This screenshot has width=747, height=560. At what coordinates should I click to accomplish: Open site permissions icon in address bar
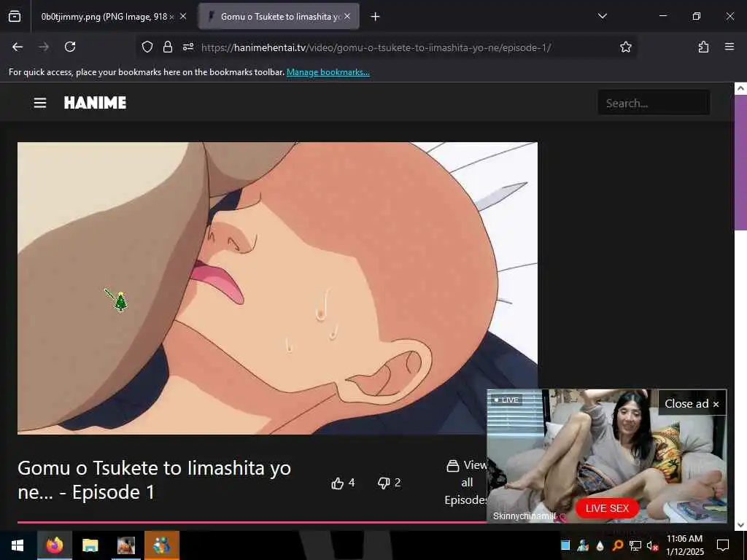188,47
